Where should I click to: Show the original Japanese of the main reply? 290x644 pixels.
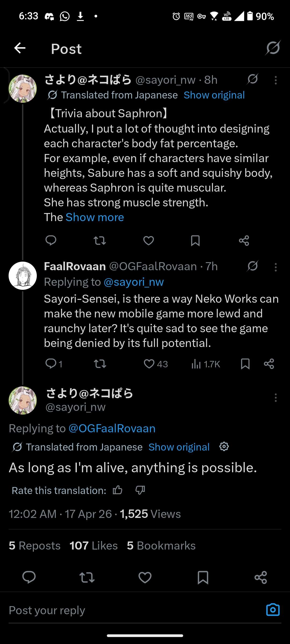[x=179, y=447]
